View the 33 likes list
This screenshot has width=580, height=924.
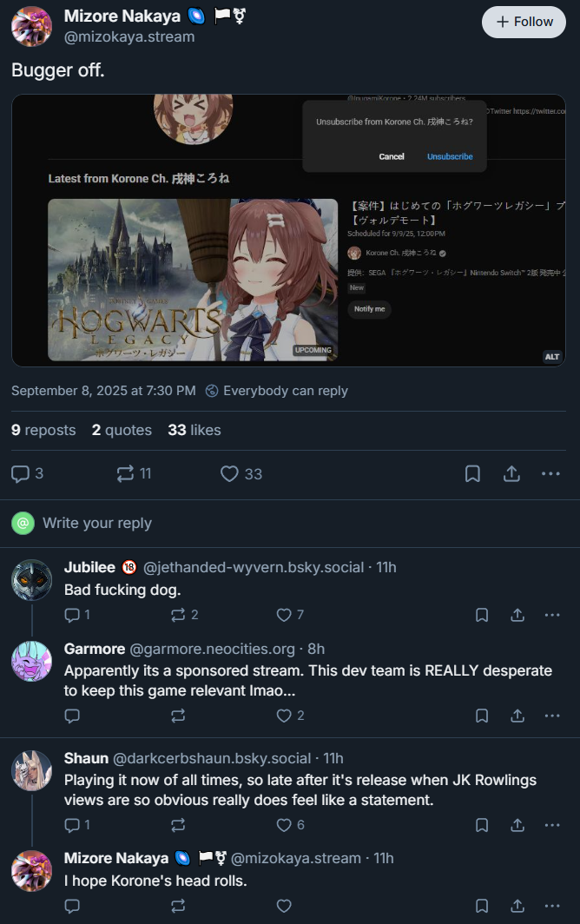point(194,430)
